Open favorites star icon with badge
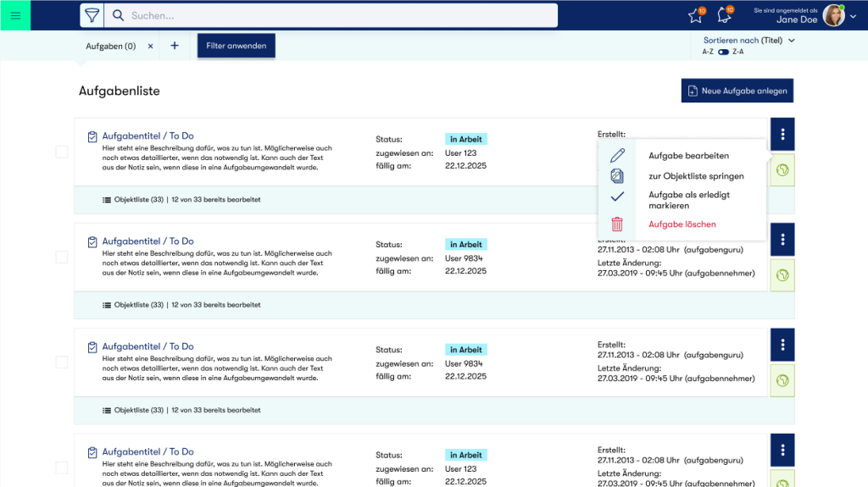The image size is (868, 487). click(x=695, y=15)
